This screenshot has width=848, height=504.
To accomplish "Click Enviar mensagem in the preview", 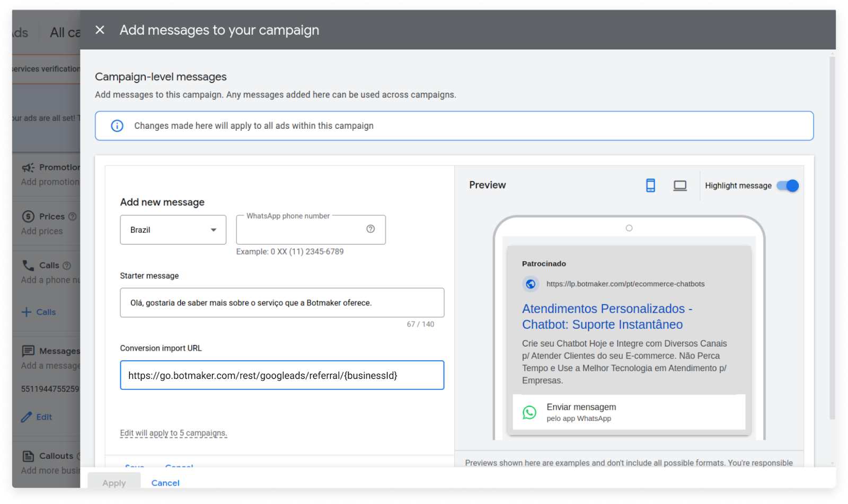I will [581, 407].
